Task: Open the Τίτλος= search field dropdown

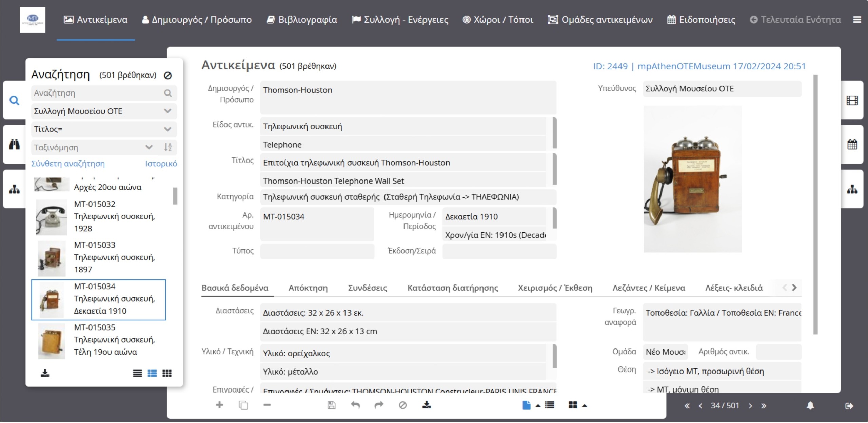Action: click(x=167, y=129)
